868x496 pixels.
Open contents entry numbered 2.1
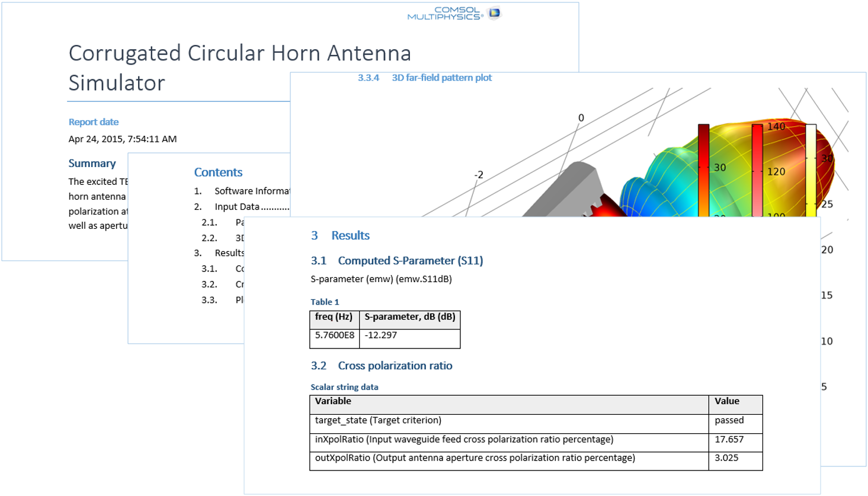coord(223,222)
